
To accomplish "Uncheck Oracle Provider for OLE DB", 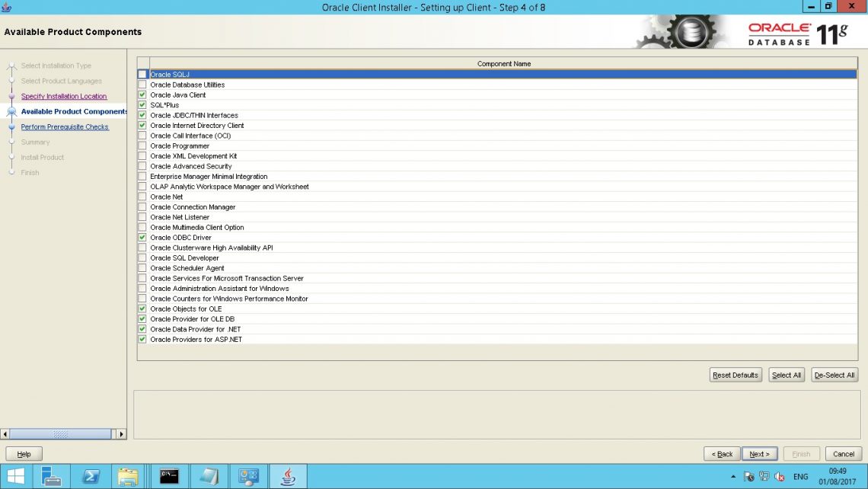I will [x=142, y=319].
